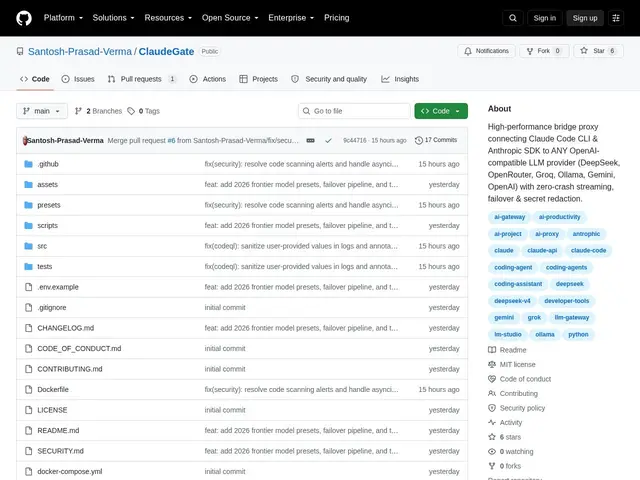Click the Readme book icon in About

pyautogui.click(x=492, y=350)
